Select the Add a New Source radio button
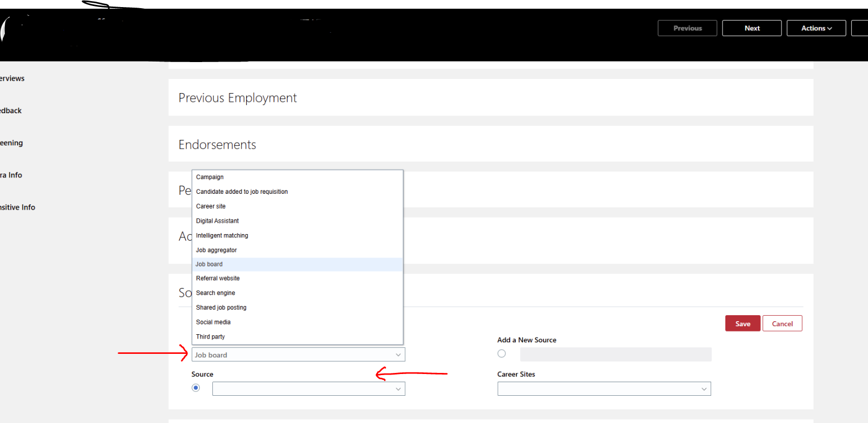The width and height of the screenshot is (868, 423). point(502,354)
